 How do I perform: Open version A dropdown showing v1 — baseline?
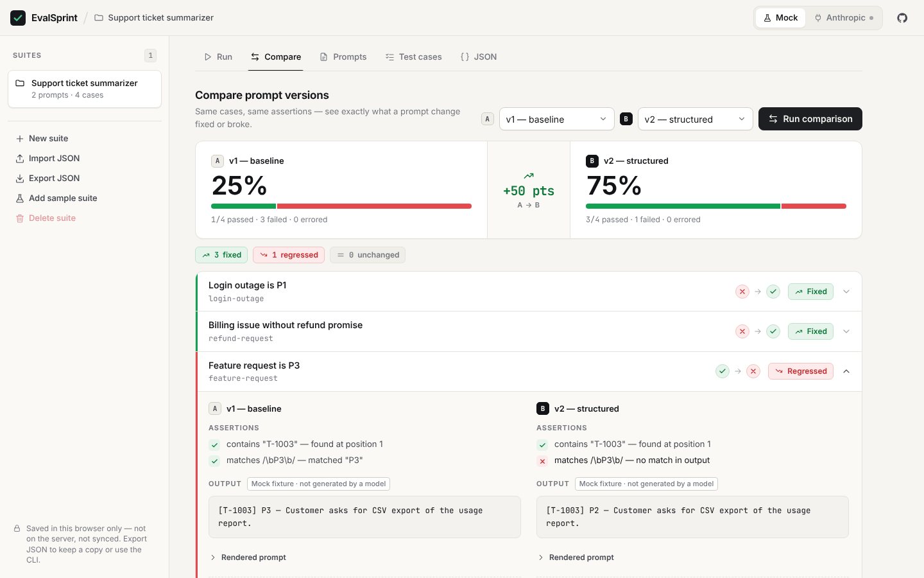[557, 119]
